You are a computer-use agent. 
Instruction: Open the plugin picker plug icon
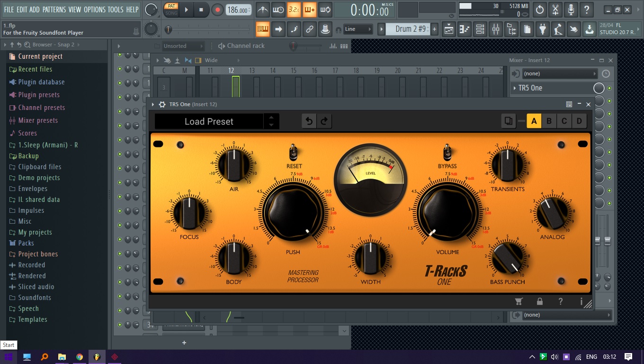tap(543, 29)
